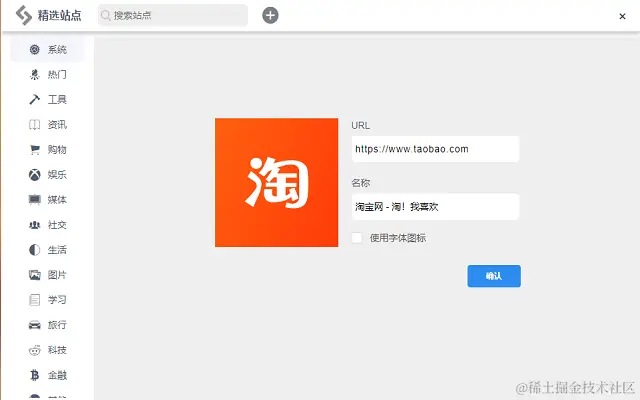Click the 名称 label text

[x=360, y=183]
